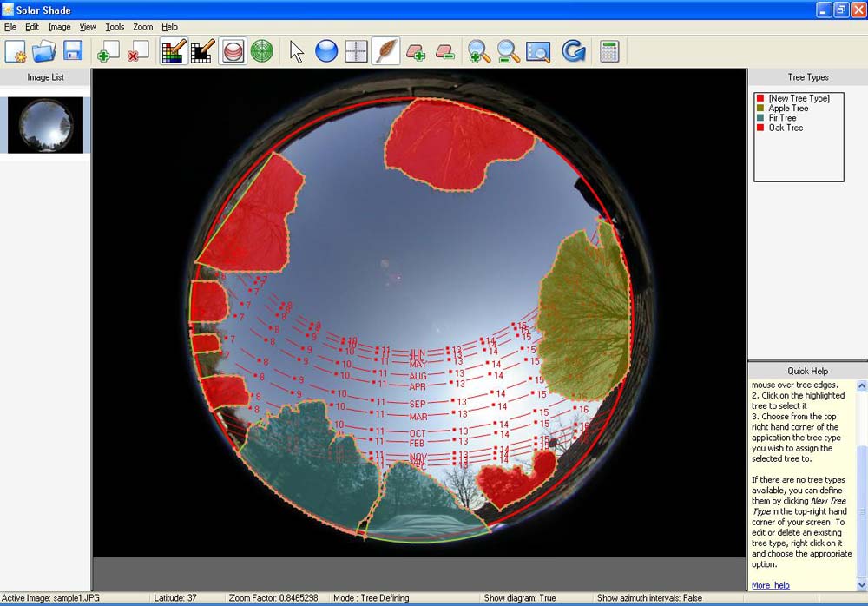This screenshot has height=606, width=868.
Task: Toggle the green circular azimuth grid button
Action: (x=262, y=52)
